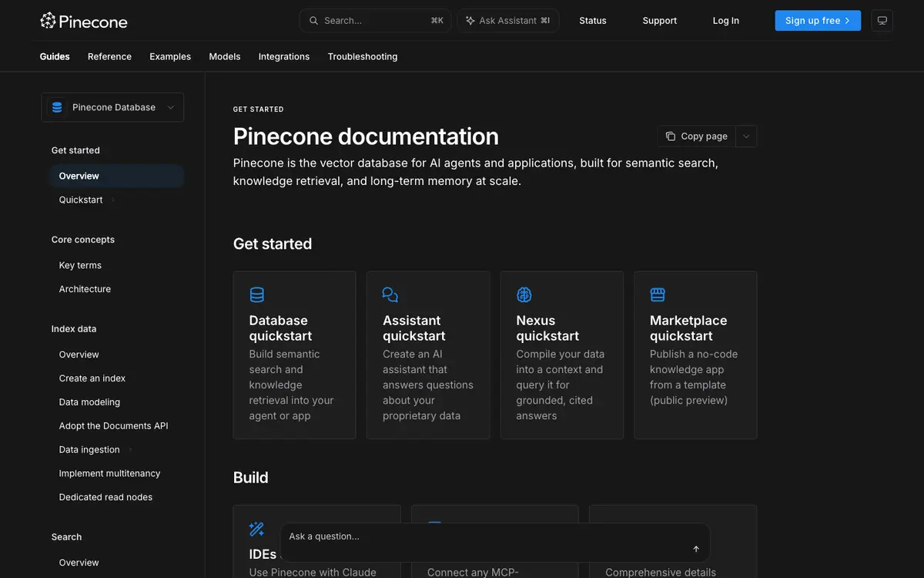
Task: Open the Key terms sidebar link
Action: pos(80,265)
